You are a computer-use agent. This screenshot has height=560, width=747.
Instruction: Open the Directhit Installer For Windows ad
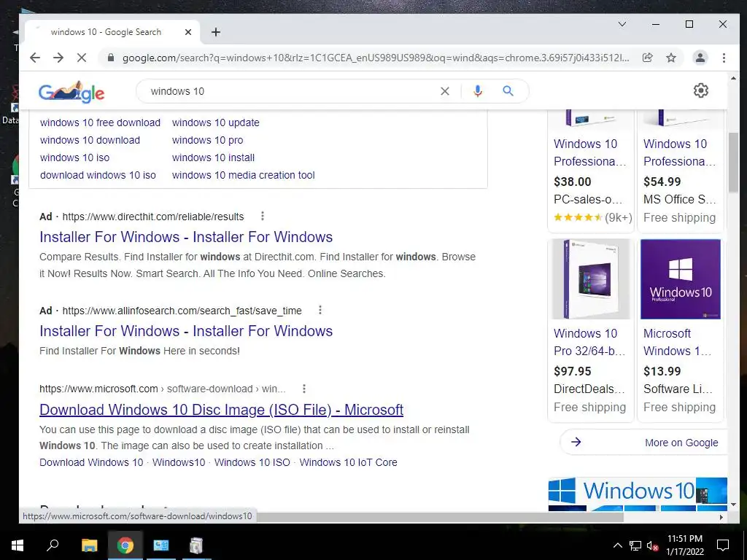click(186, 237)
